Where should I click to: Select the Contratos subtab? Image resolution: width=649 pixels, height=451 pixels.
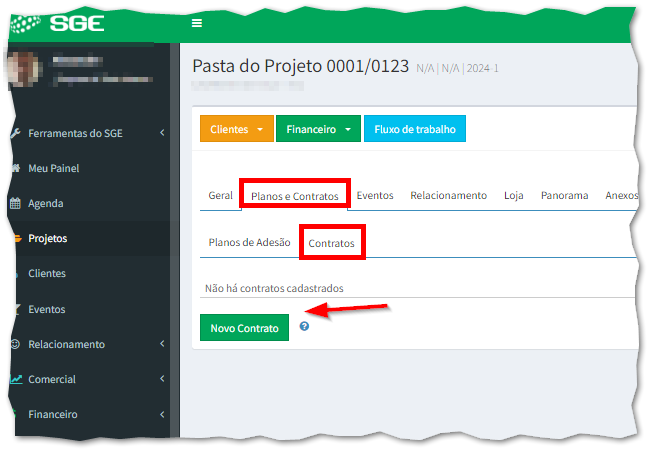tap(332, 243)
